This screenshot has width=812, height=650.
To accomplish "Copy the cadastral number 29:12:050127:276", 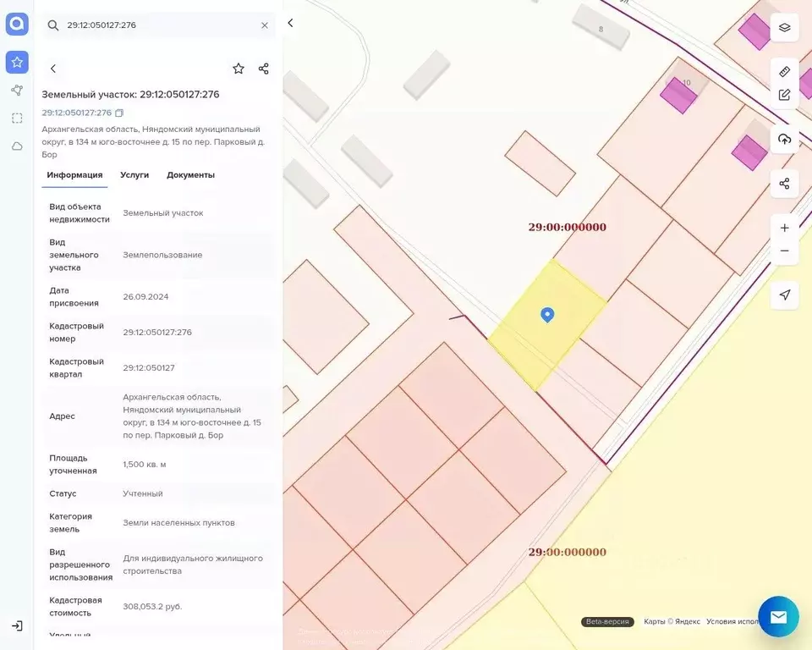I will click(x=119, y=113).
